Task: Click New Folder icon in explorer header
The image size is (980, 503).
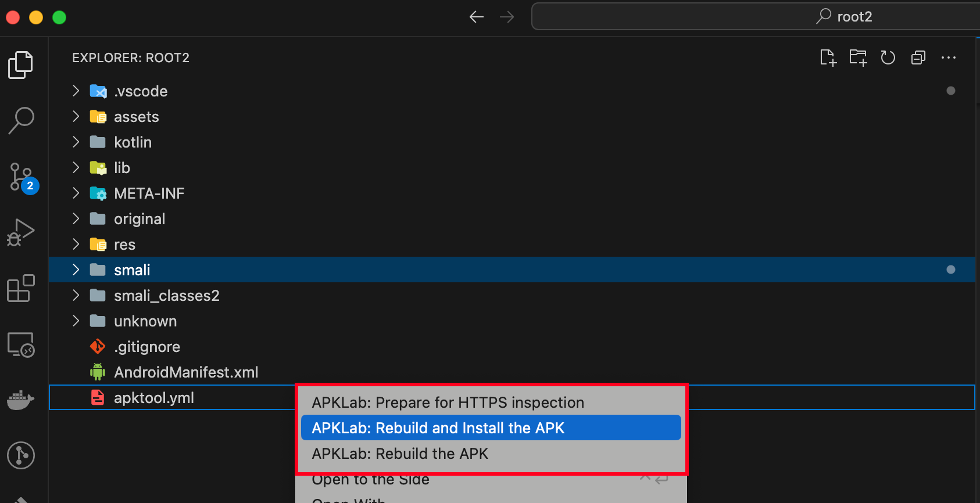Action: point(858,58)
